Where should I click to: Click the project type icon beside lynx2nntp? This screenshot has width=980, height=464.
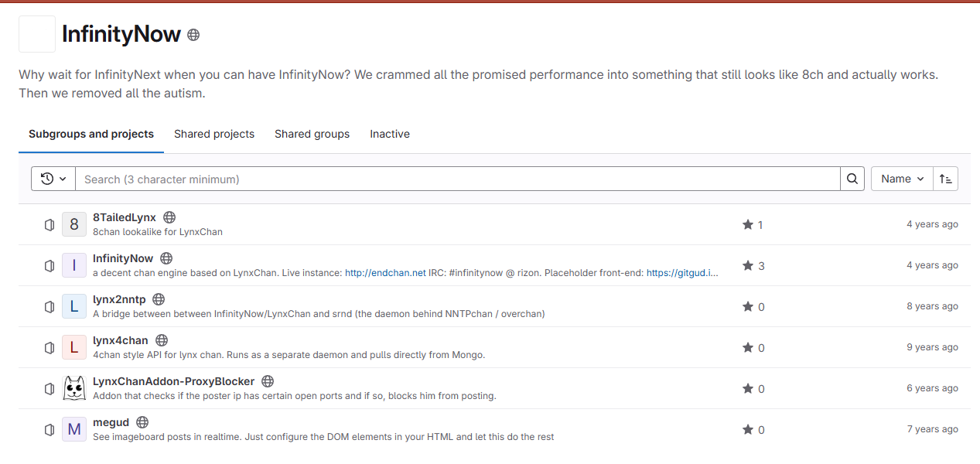tap(50, 306)
